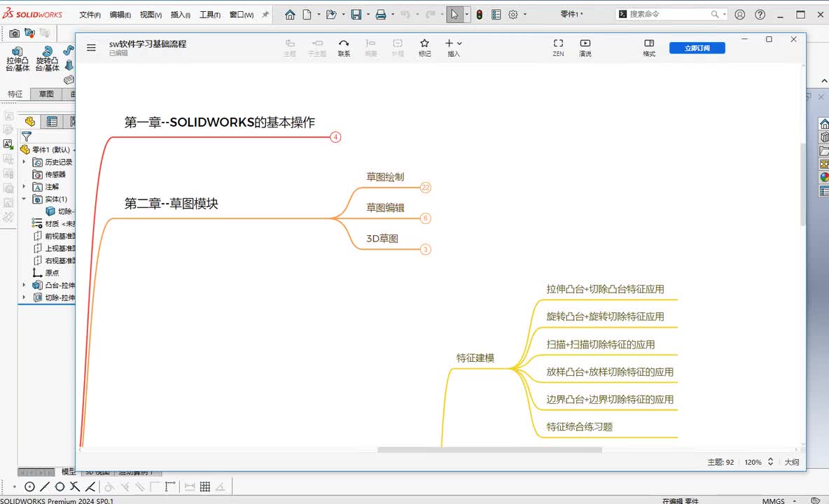Expand the 凸台-拉伸 feature node
829x504 pixels.
click(24, 285)
